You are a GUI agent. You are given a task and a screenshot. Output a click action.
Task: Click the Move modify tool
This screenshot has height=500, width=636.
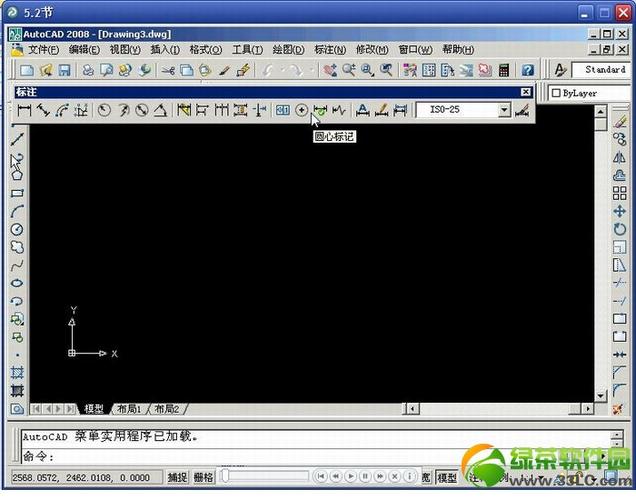click(x=619, y=211)
